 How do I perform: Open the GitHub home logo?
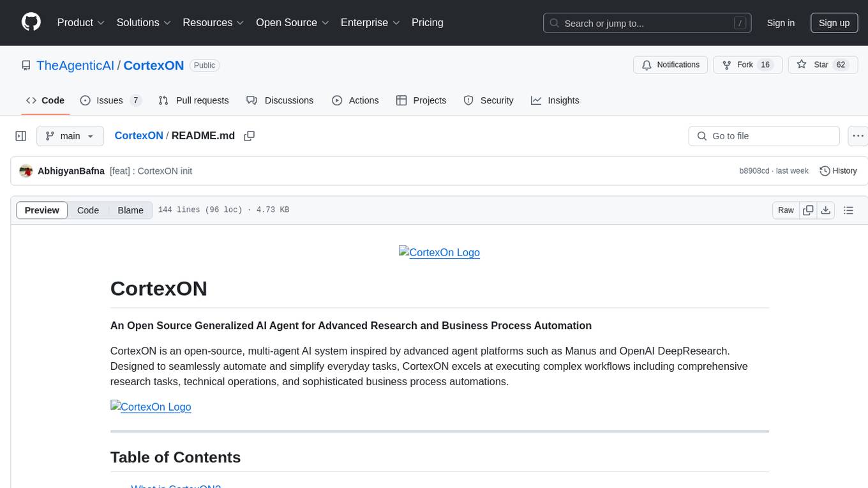[x=31, y=22]
